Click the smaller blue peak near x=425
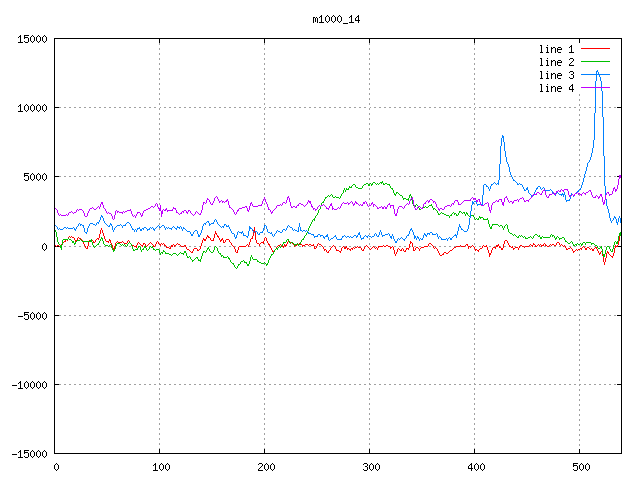 click(x=502, y=136)
